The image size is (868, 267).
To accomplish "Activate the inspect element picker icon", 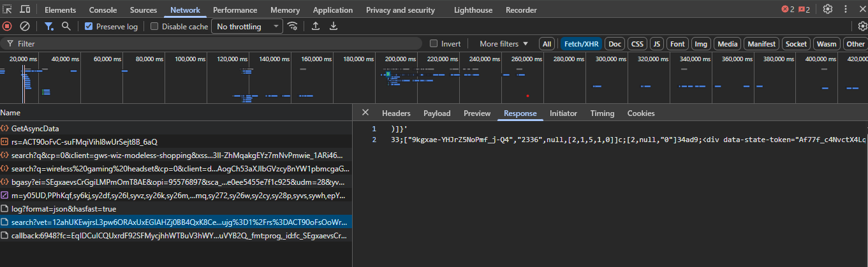I will coord(7,10).
